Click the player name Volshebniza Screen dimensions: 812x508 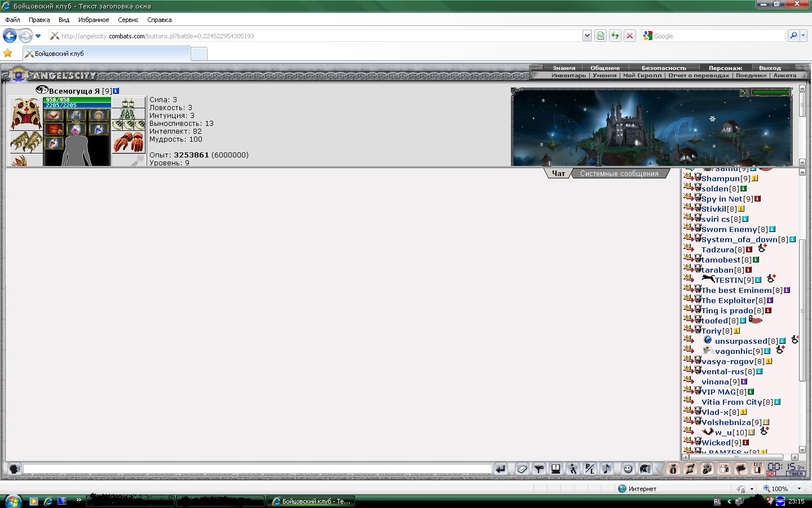tap(726, 422)
